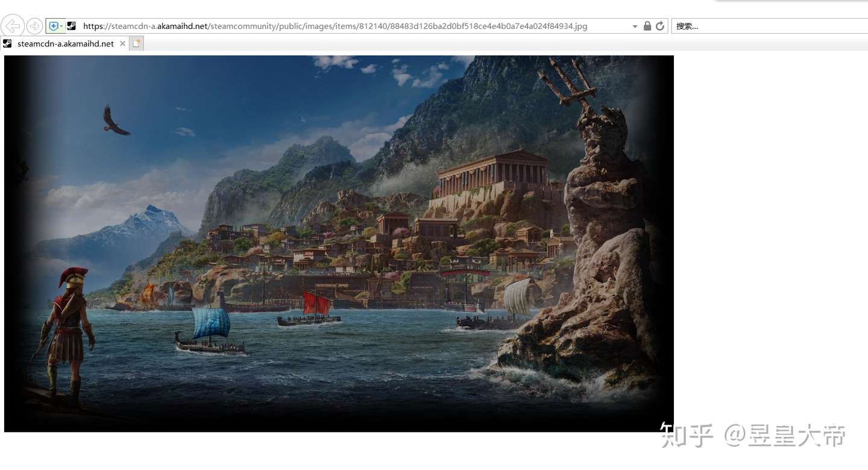Viewport: 868px width, 470px height.
Task: View security info via the lock icon
Action: point(647,26)
